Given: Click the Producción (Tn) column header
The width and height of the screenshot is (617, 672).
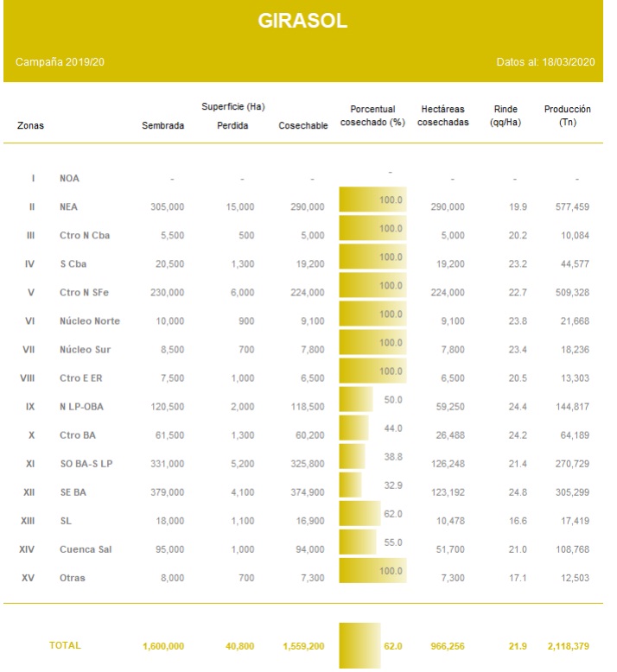Looking at the screenshot, I should (567, 116).
